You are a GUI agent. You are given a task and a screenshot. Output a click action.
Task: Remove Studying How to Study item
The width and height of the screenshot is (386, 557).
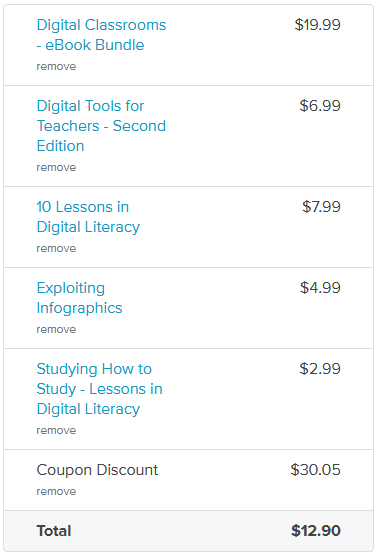click(56, 430)
